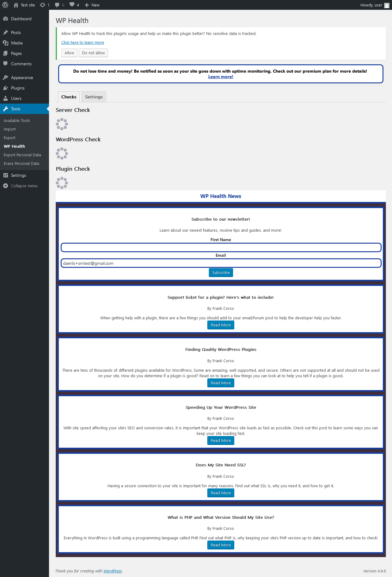Click the heart icon showing 4
The width and height of the screenshot is (392, 577).
pos(74,5)
